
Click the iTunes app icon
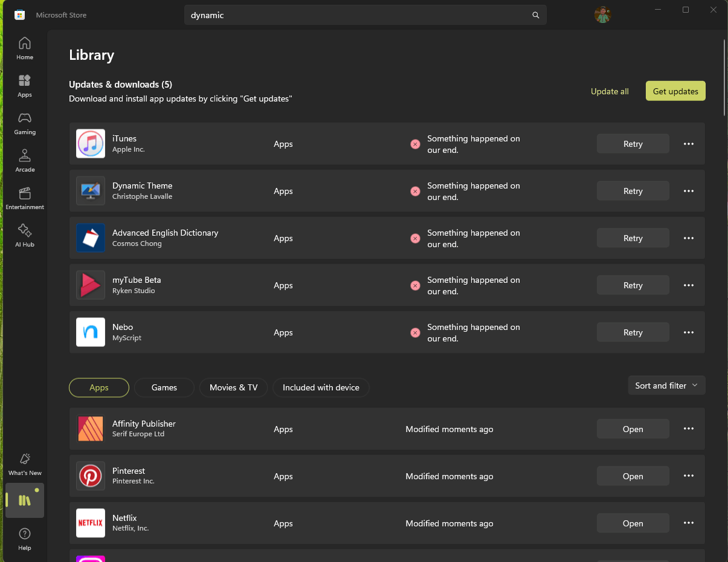[x=91, y=144]
